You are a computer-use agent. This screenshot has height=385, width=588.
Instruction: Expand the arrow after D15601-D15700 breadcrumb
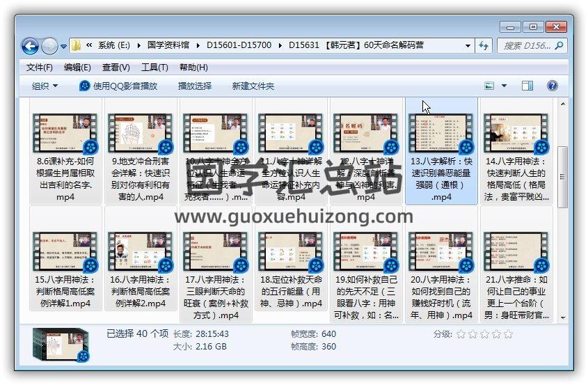(280, 46)
